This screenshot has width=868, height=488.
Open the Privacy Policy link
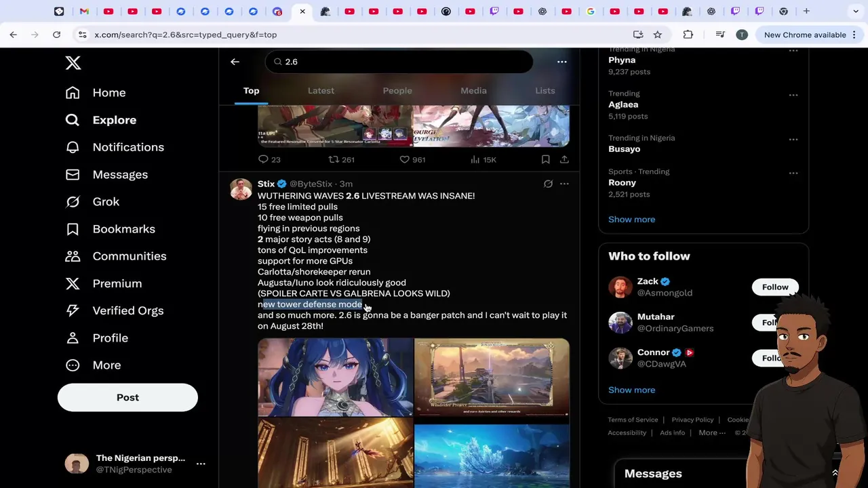(x=692, y=420)
